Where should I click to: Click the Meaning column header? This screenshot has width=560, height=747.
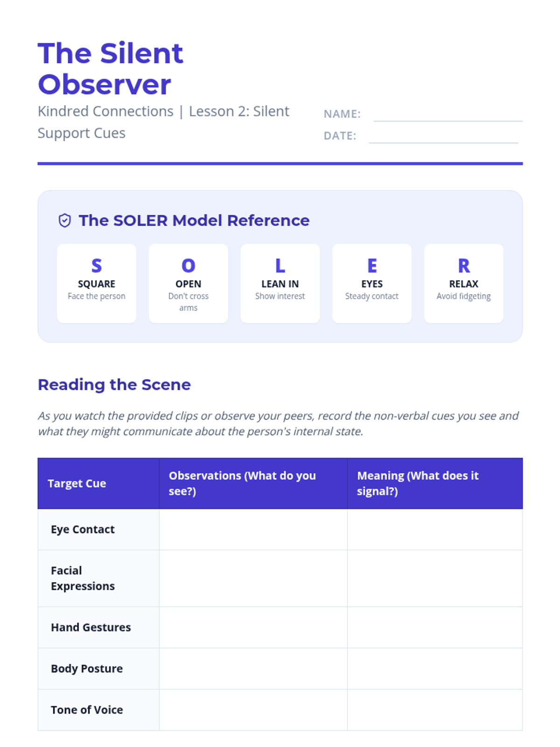coord(435,483)
